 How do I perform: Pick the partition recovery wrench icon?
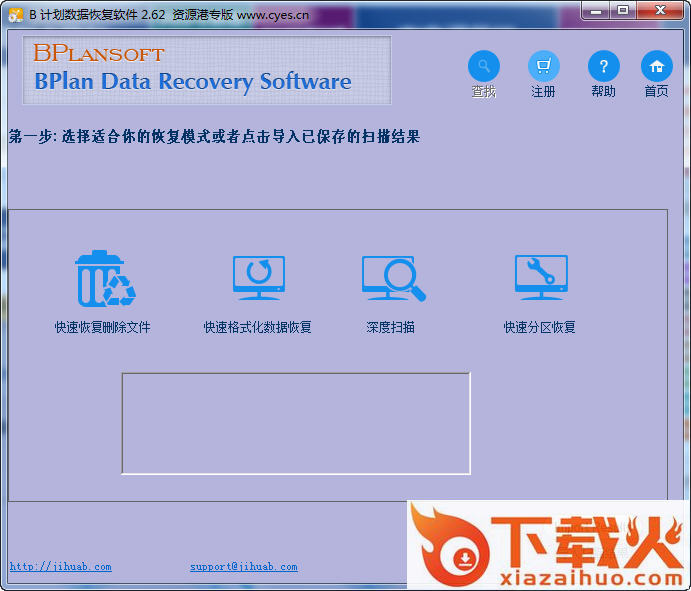[x=541, y=279]
